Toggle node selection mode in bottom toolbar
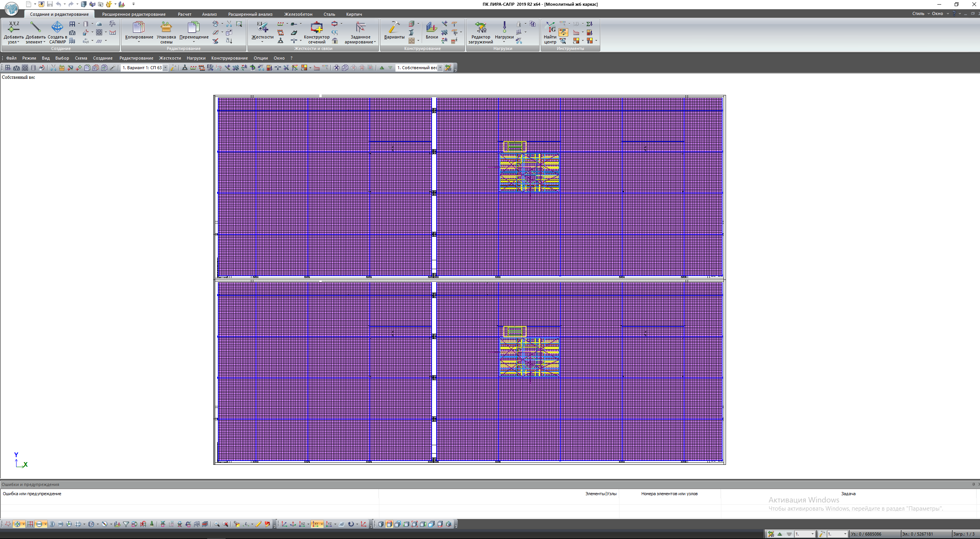This screenshot has height=539, width=980. coord(17,524)
